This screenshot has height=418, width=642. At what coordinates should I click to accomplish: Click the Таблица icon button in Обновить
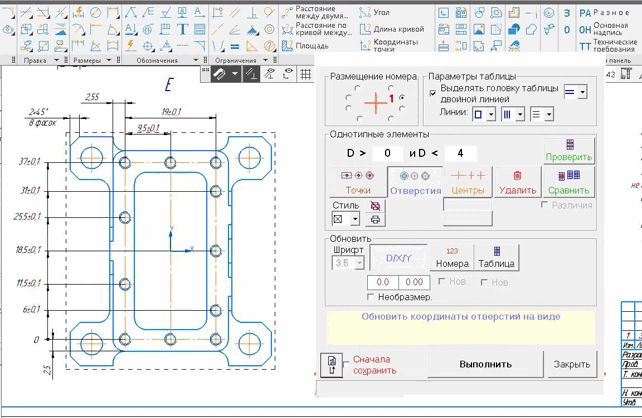[496, 257]
